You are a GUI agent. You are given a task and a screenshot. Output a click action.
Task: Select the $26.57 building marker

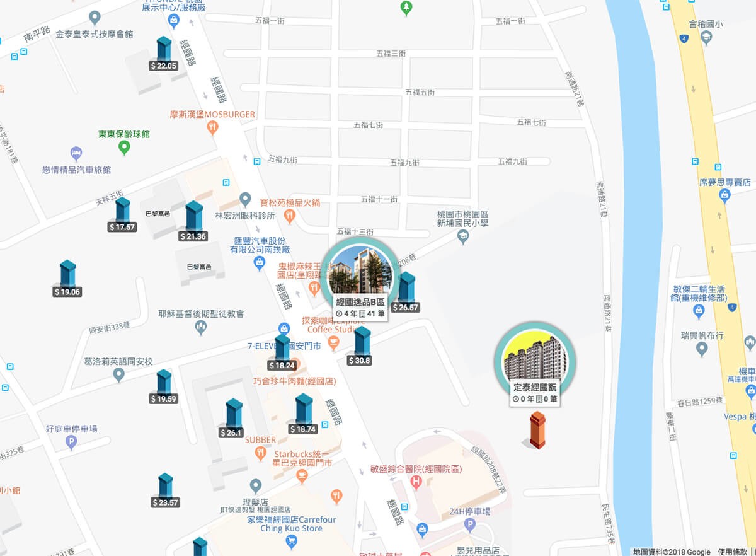[x=405, y=292]
